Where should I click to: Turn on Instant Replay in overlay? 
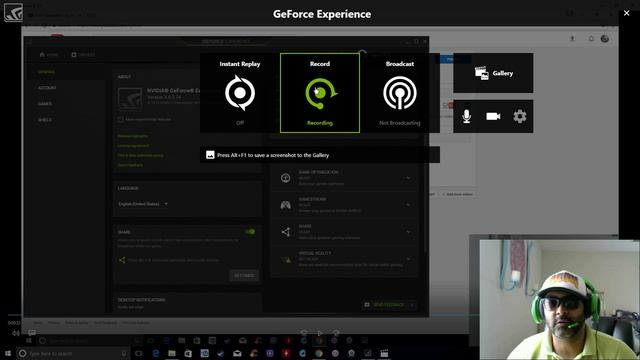(240, 93)
